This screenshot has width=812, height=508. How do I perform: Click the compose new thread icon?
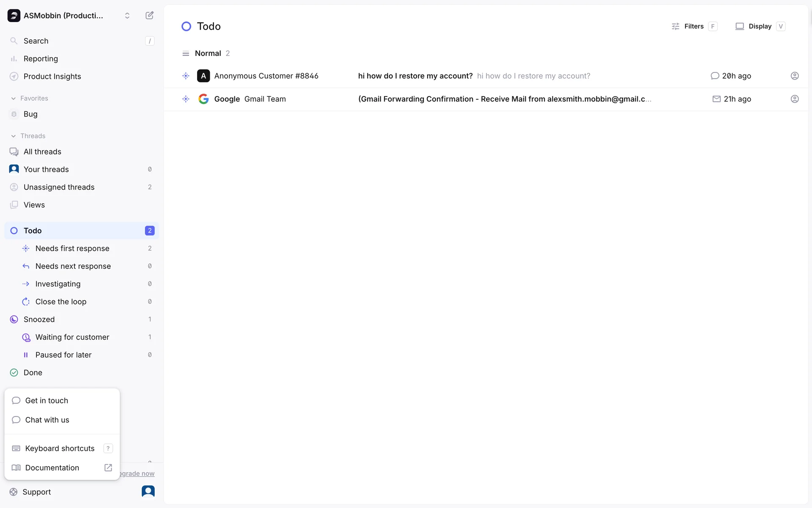tap(149, 16)
